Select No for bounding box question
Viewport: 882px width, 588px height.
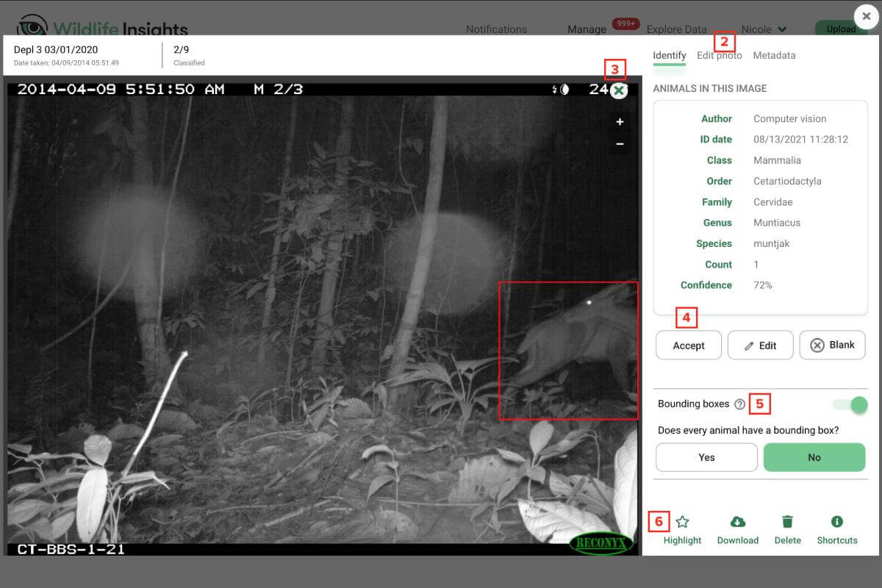click(814, 457)
